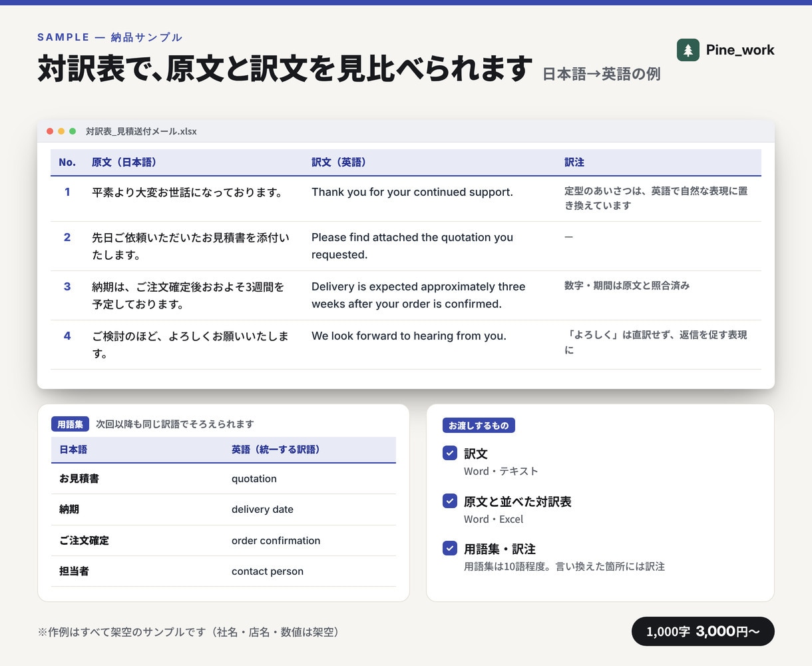
Task: Click the glossary translation 'delivery date'
Action: click(x=262, y=509)
